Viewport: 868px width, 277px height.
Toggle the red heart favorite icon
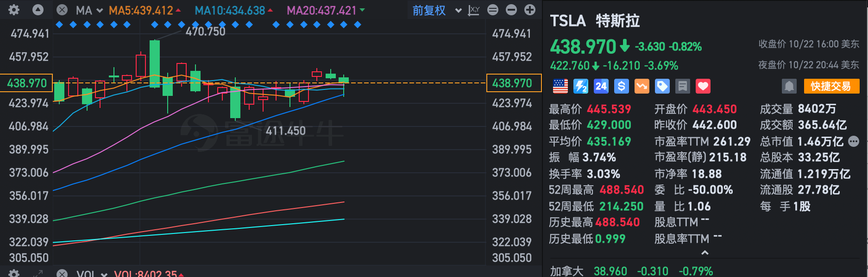click(703, 86)
